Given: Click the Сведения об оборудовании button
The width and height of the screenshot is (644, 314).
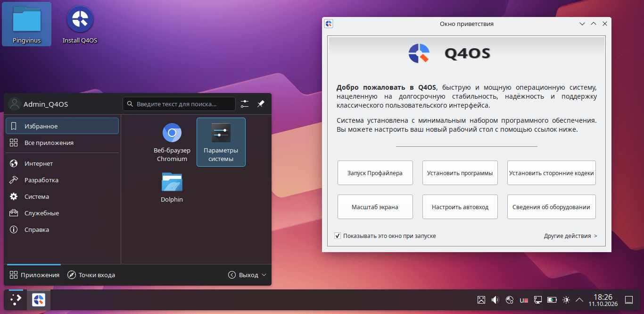Looking at the screenshot, I should [x=552, y=207].
